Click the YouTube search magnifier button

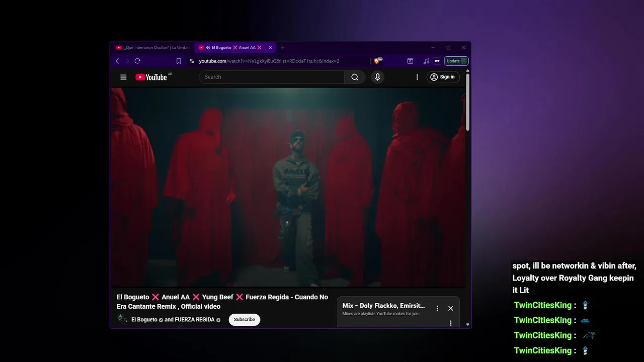pyautogui.click(x=355, y=77)
